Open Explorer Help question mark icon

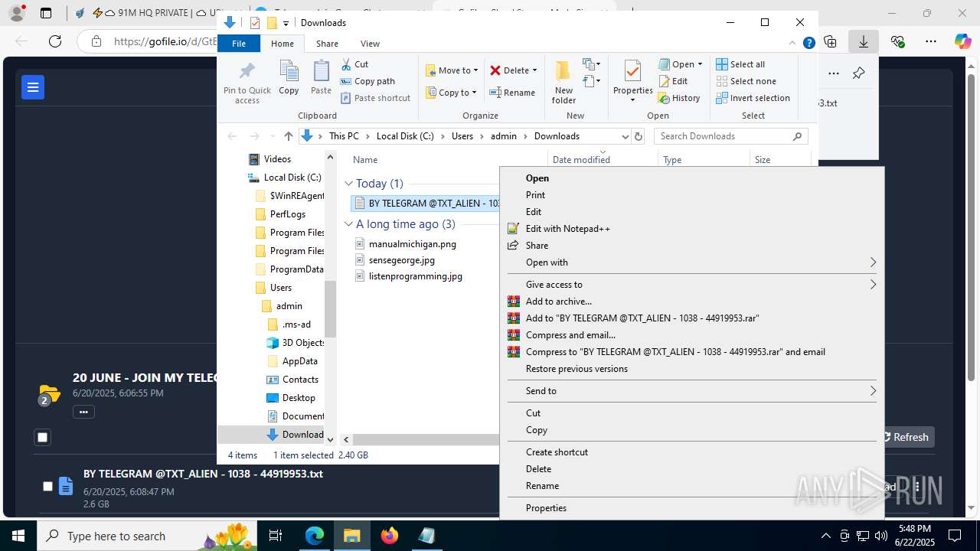(808, 44)
